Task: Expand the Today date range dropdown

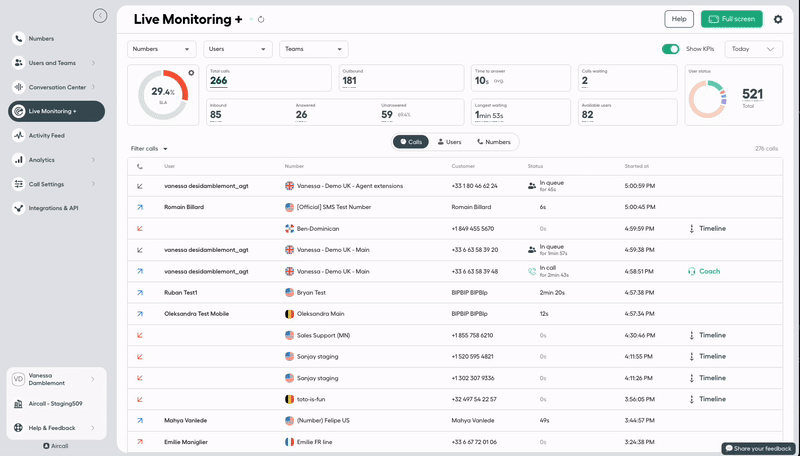Action: tap(754, 48)
